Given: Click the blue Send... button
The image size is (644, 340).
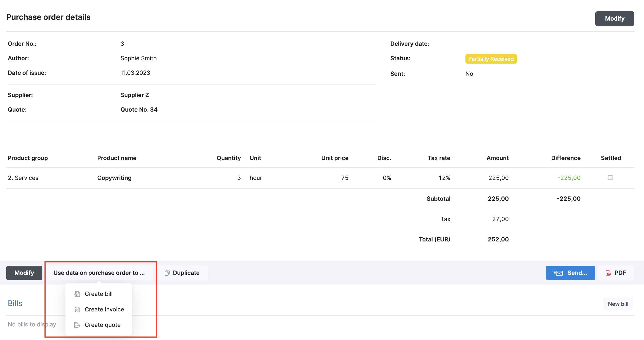Looking at the screenshot, I should click(x=570, y=272).
